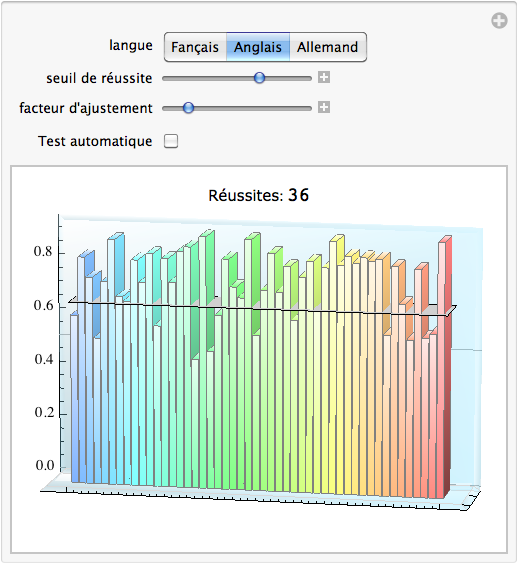520x563 pixels.
Task: Click the facteur d'ajustement slider thumb
Action: click(x=188, y=107)
